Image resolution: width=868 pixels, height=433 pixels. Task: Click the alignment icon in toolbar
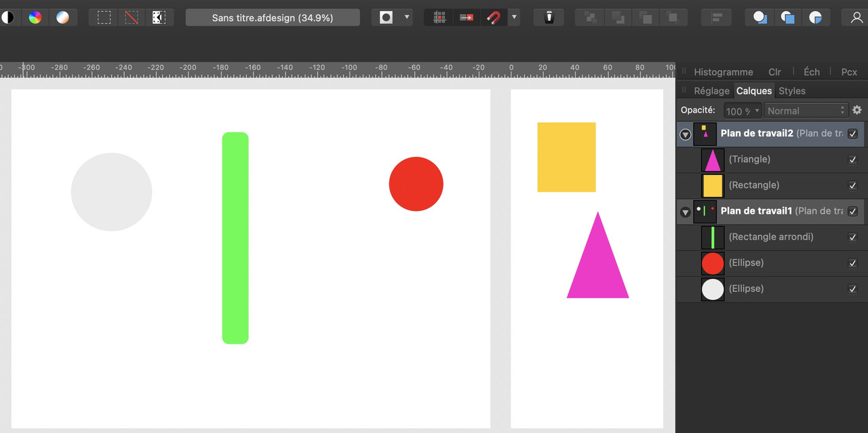click(x=716, y=18)
